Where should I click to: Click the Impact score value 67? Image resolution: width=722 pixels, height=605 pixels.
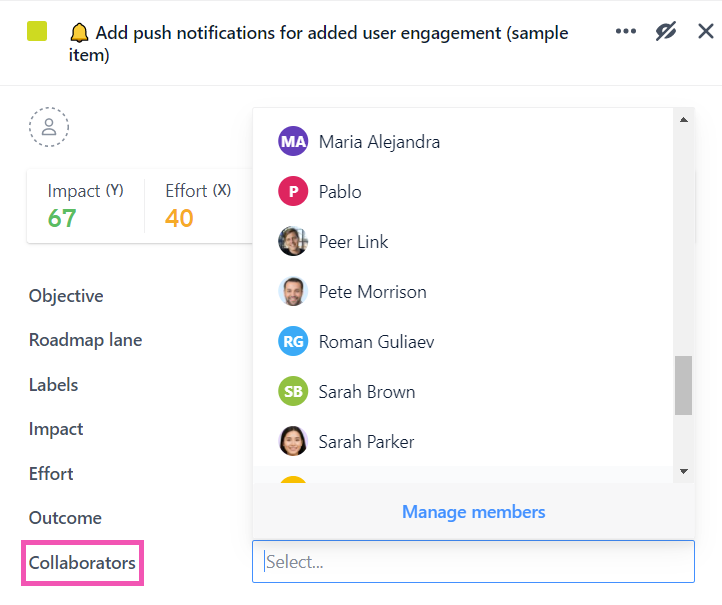click(62, 218)
